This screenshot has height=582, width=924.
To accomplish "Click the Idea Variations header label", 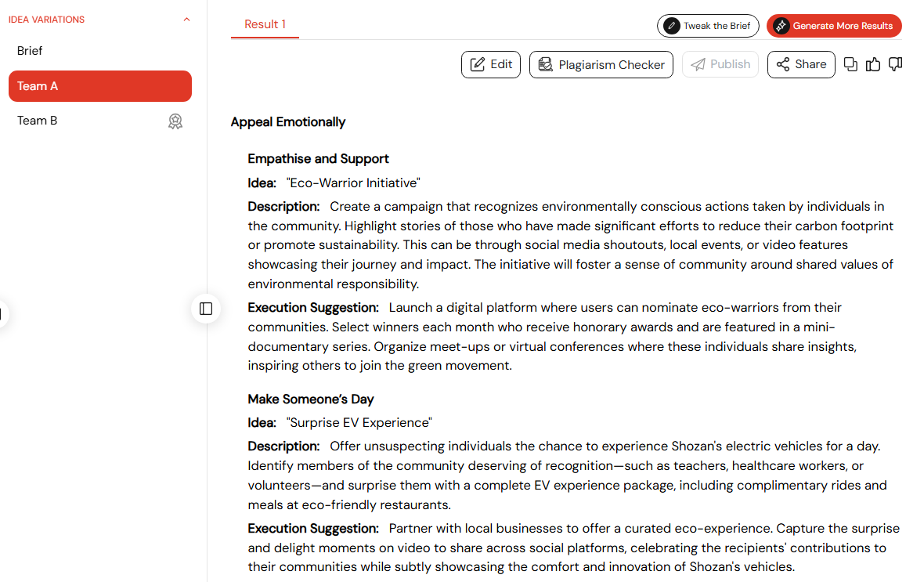I will coord(46,20).
